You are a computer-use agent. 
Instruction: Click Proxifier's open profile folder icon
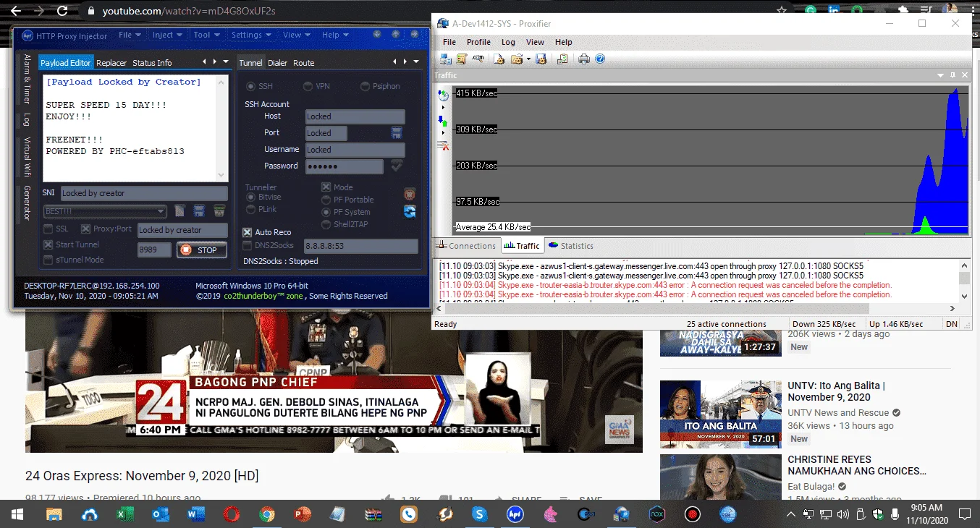point(516,59)
